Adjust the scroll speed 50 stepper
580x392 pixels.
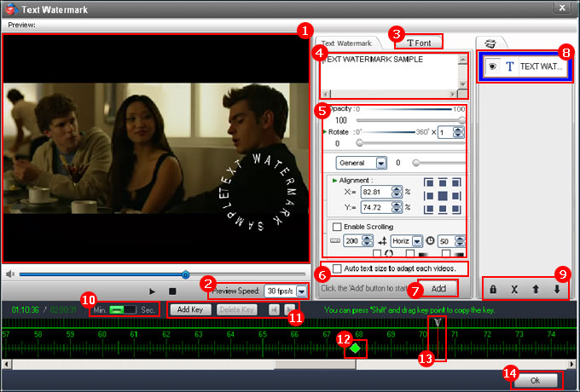(x=460, y=241)
